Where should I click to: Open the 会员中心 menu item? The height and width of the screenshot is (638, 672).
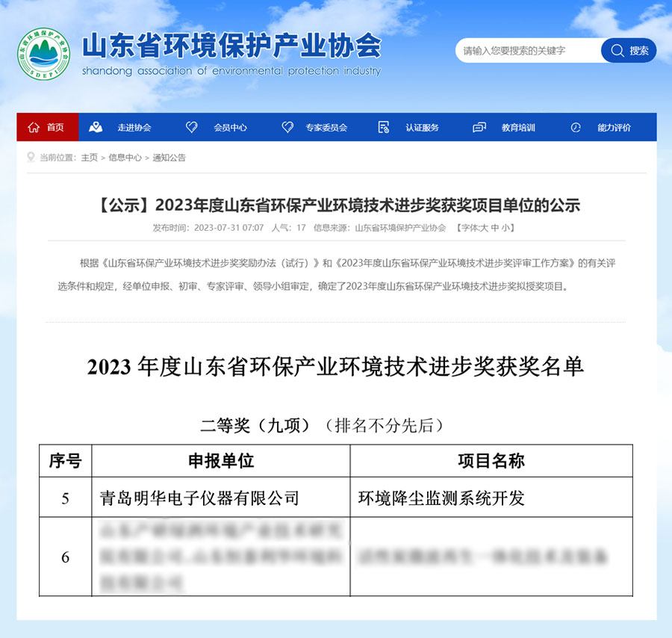tap(230, 128)
